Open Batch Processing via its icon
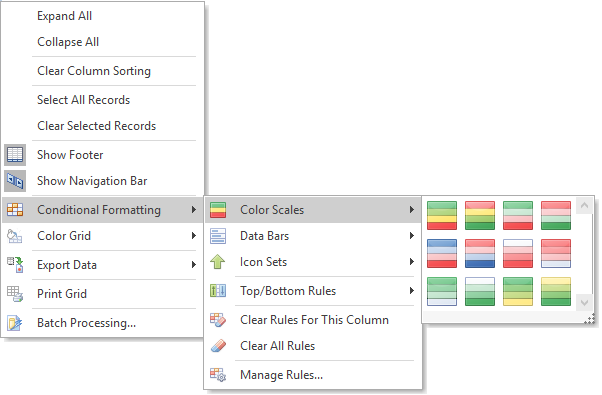 15,323
